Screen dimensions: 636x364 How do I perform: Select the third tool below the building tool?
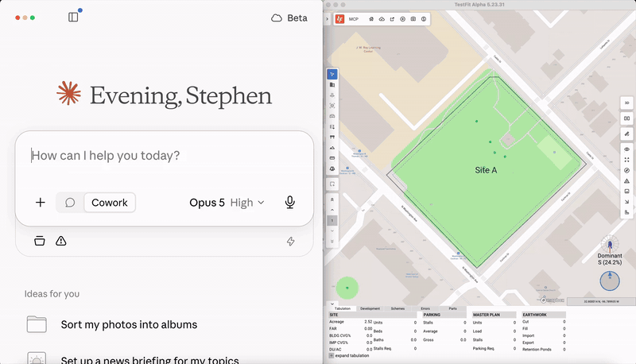[332, 95]
